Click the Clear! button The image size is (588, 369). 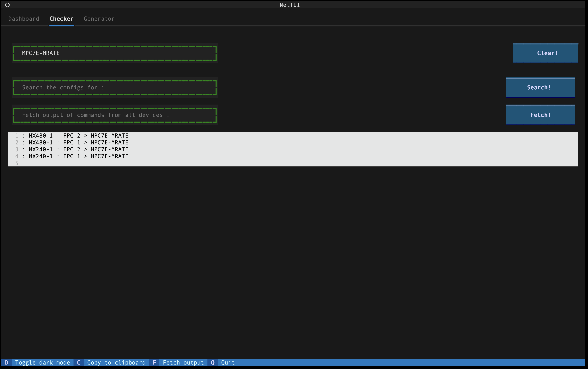546,53
